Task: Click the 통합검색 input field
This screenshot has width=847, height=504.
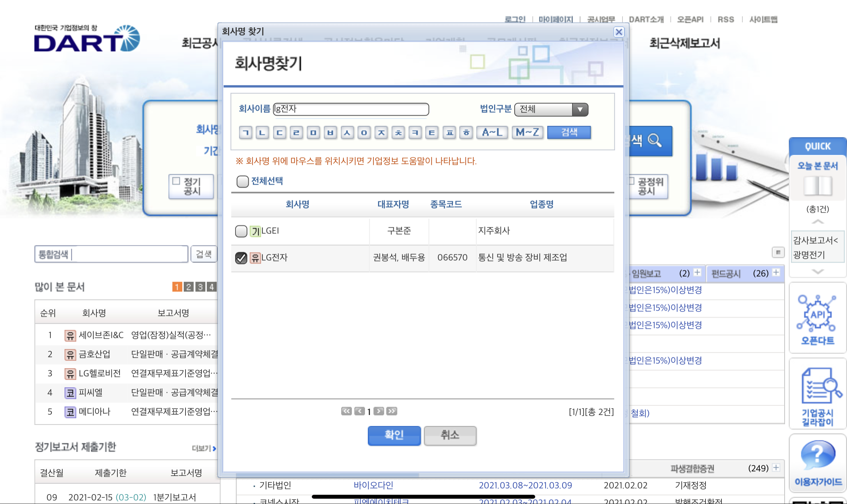Action: 111,254
